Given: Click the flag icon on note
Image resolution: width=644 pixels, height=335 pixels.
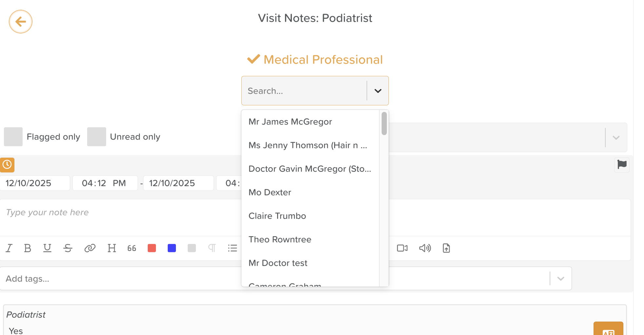Looking at the screenshot, I should [x=621, y=165].
